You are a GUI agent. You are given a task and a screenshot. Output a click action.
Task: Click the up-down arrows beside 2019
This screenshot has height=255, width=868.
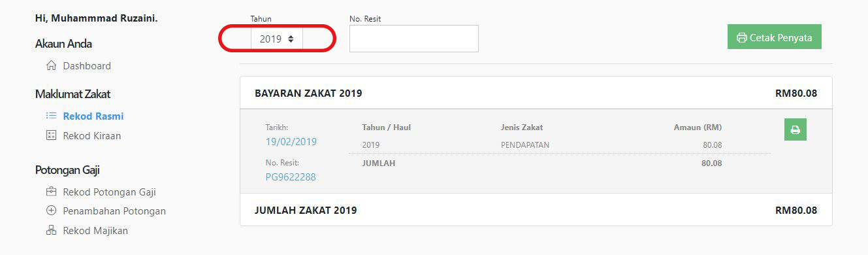point(291,39)
